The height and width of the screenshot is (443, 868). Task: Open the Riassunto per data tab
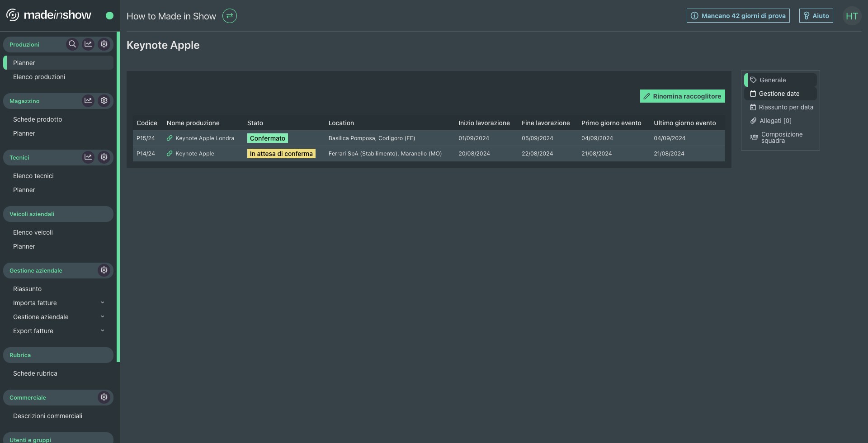pos(780,107)
